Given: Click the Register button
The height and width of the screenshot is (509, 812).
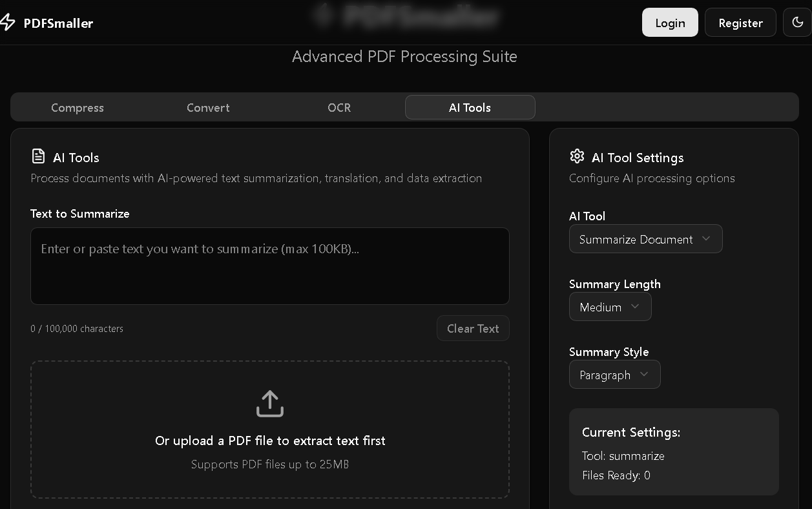Looking at the screenshot, I should (740, 22).
